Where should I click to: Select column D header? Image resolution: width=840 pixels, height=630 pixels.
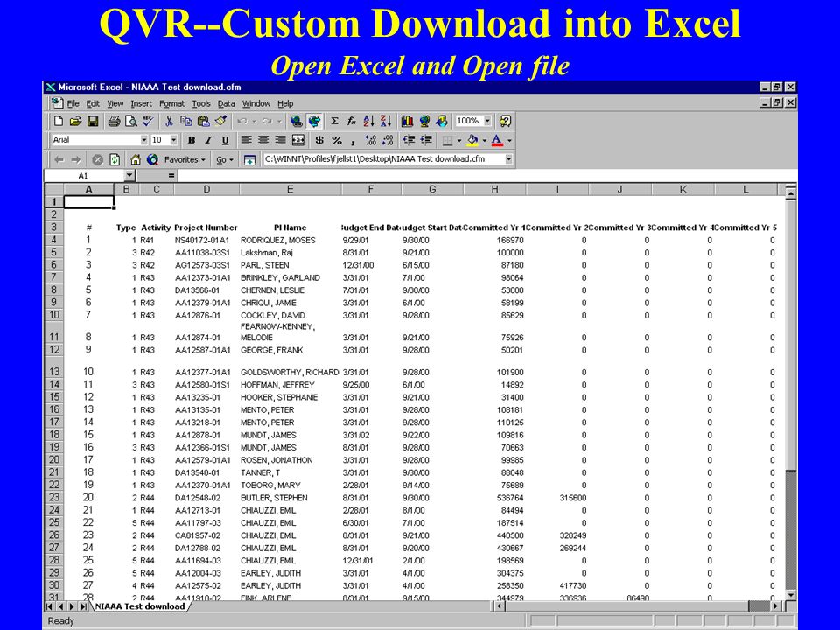pos(206,189)
